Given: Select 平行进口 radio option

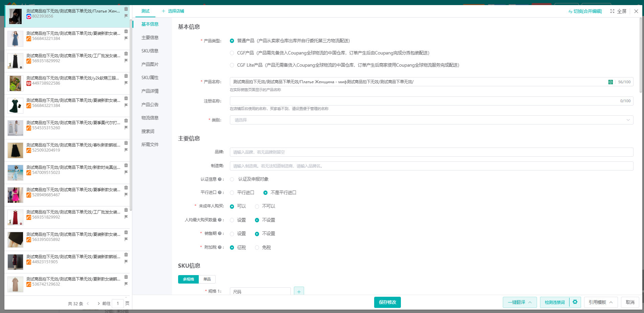Looking at the screenshot, I should (232, 193).
